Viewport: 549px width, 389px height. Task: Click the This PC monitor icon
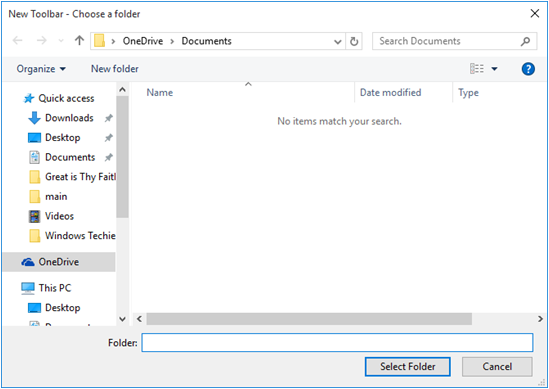pyautogui.click(x=28, y=288)
